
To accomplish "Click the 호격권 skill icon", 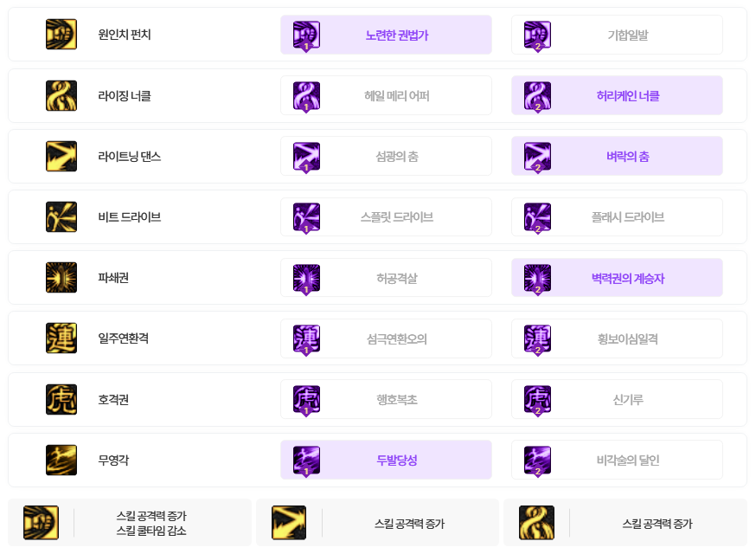I will (61, 400).
